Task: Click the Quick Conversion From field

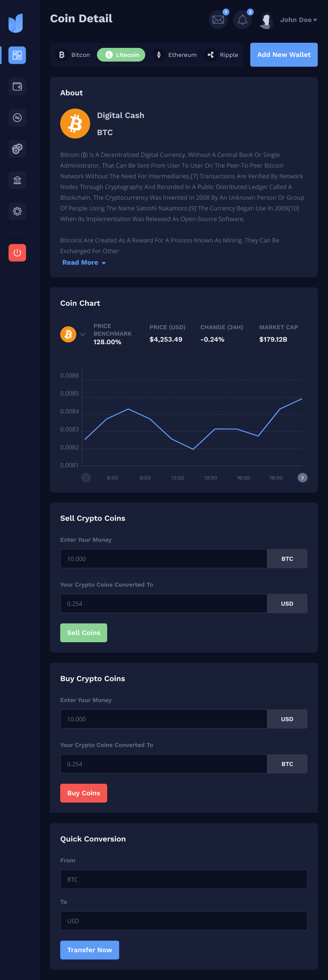Action: tap(184, 880)
